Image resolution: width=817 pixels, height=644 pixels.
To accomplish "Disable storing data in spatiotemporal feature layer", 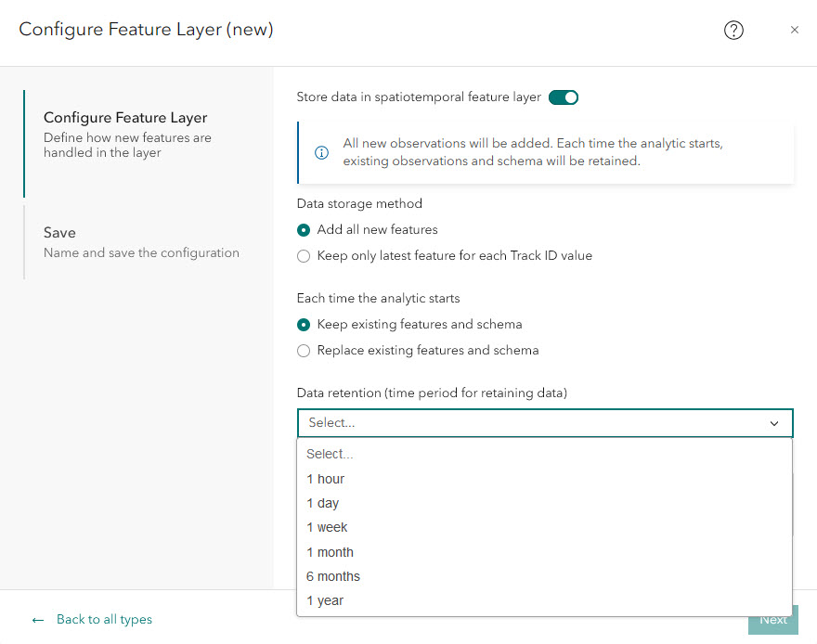I will tap(563, 97).
